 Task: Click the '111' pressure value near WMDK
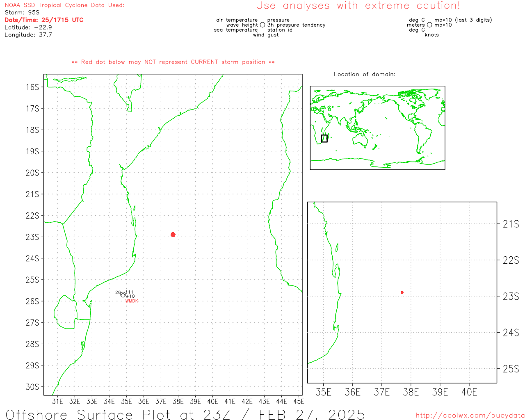pyautogui.click(x=130, y=292)
